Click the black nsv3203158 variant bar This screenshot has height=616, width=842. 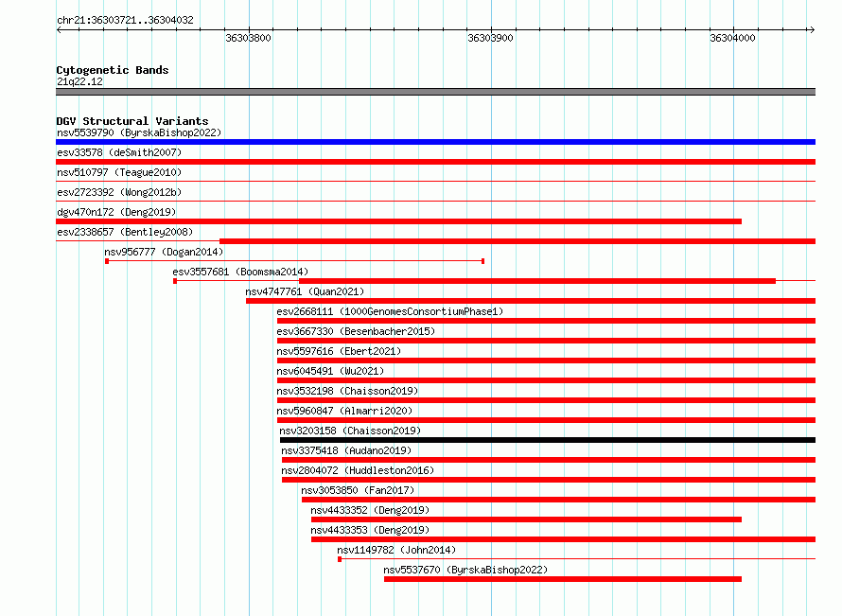(548, 440)
